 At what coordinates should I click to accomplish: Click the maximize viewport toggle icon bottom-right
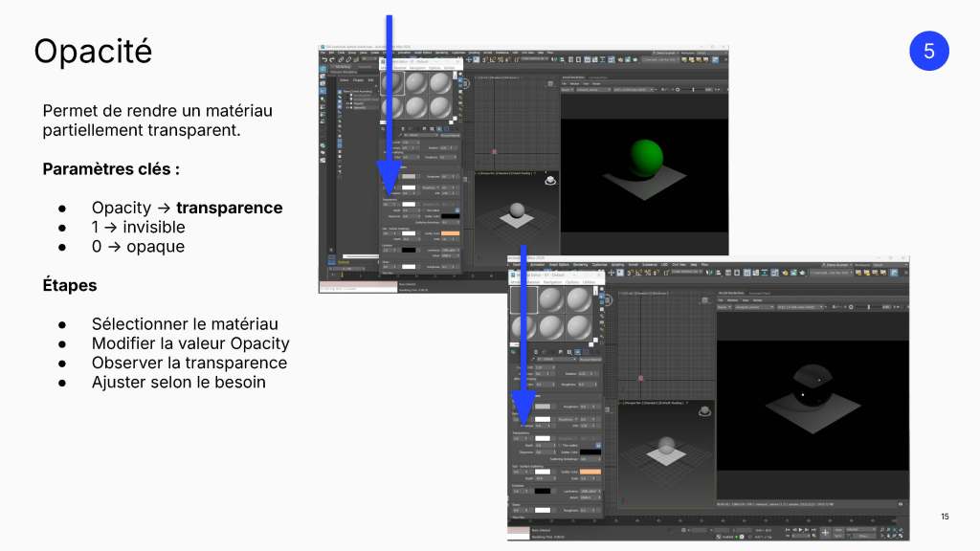[901, 536]
